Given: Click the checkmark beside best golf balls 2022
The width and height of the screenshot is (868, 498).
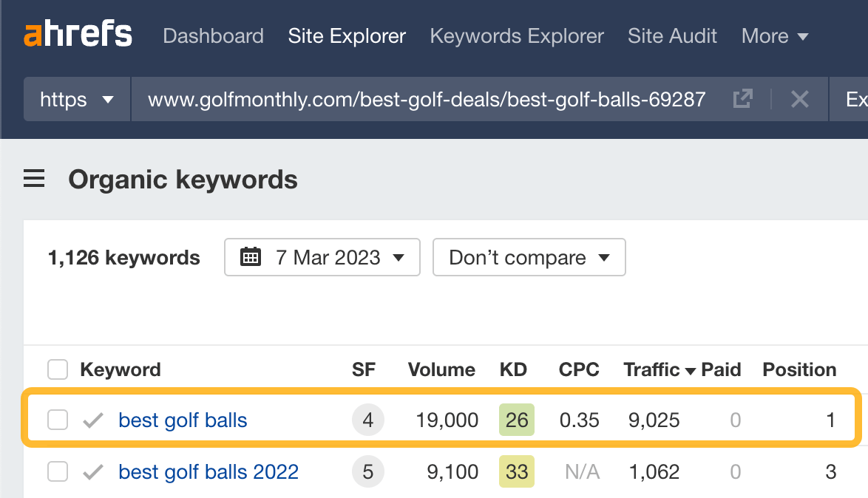Looking at the screenshot, I should (x=93, y=471).
